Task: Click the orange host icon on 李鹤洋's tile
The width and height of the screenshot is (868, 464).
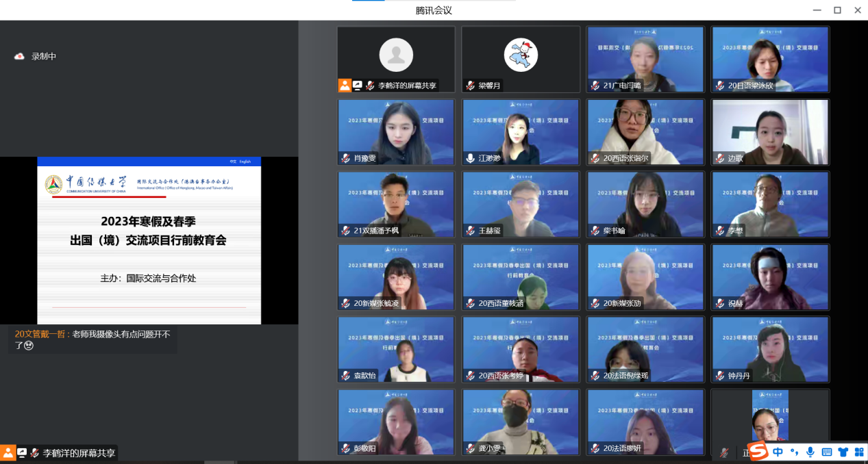Action: 344,86
